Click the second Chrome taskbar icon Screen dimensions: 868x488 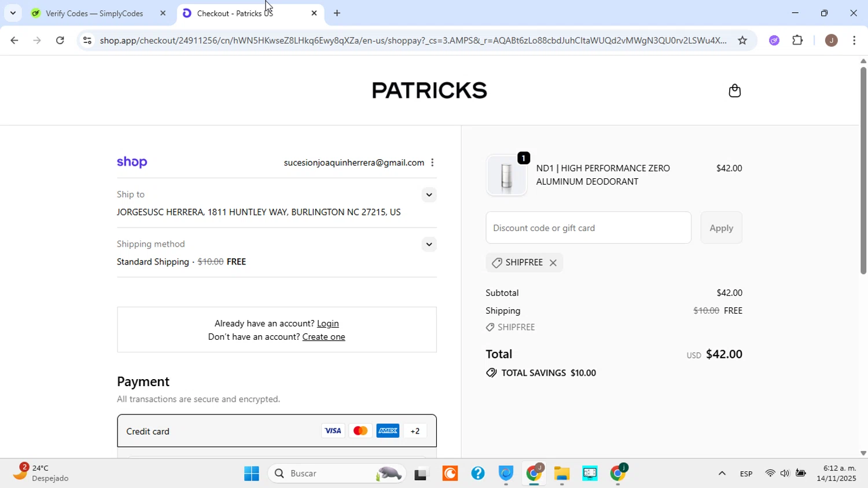(618, 474)
